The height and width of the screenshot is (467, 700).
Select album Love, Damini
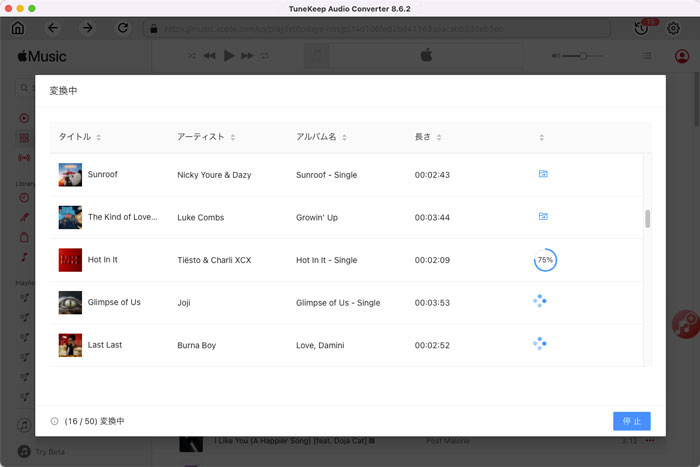[320, 345]
